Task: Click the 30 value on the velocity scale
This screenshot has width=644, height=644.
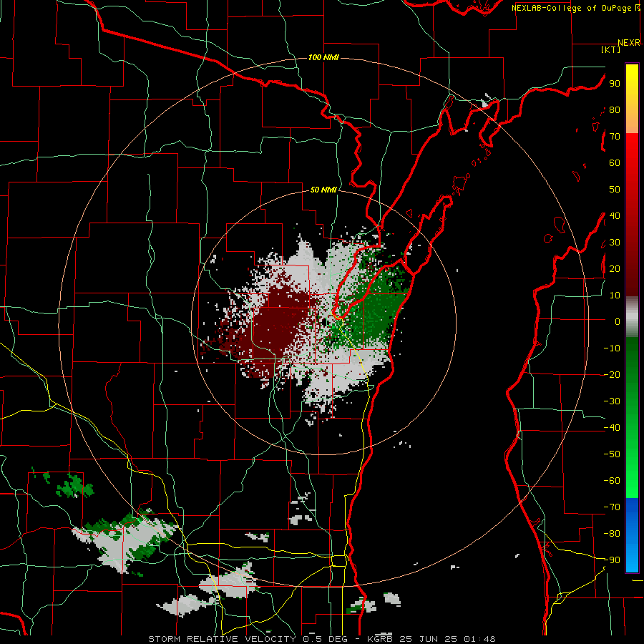Action: coord(615,243)
